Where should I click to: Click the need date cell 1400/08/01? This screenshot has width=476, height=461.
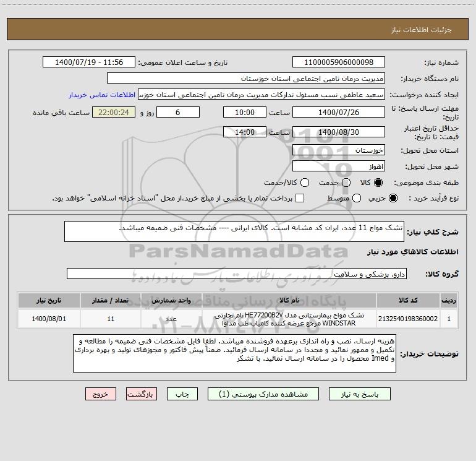(49, 319)
